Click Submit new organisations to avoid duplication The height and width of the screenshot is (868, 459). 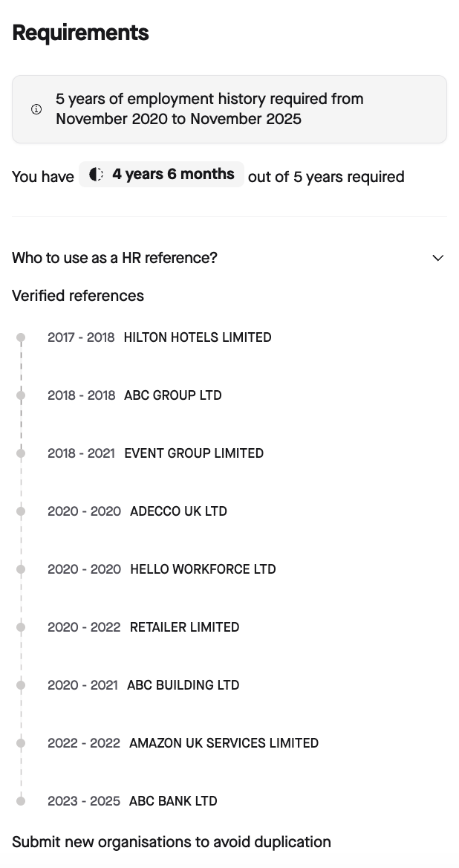pyautogui.click(x=171, y=842)
